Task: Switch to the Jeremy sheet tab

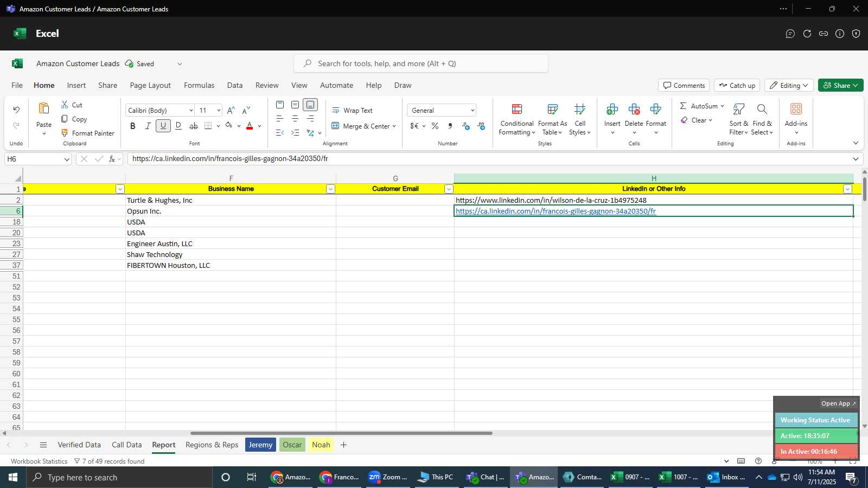Action: (260, 445)
